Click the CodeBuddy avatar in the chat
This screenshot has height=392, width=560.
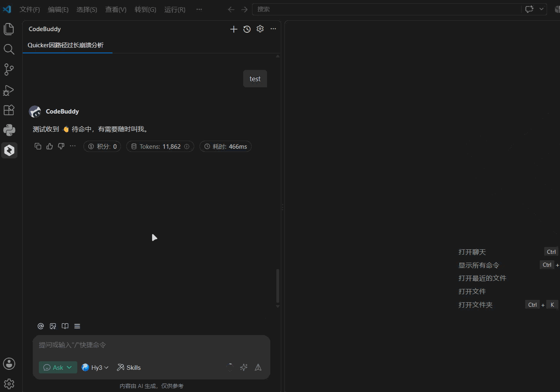coord(35,112)
